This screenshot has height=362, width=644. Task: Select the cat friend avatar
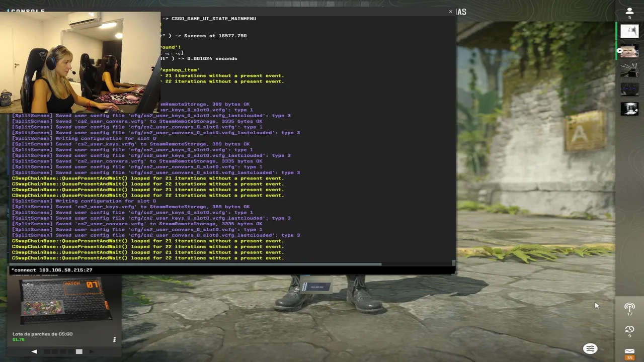click(x=629, y=51)
